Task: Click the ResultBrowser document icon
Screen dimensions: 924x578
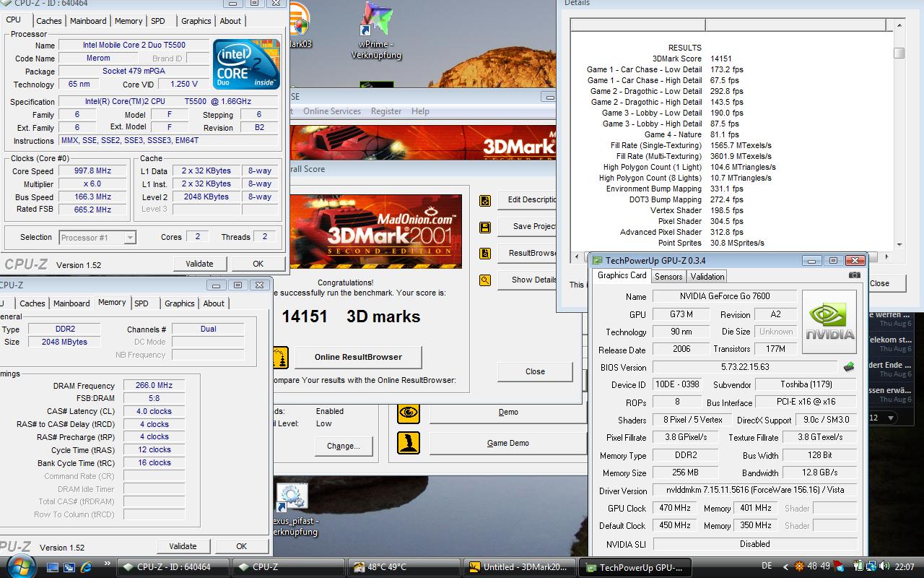Action: point(485,254)
